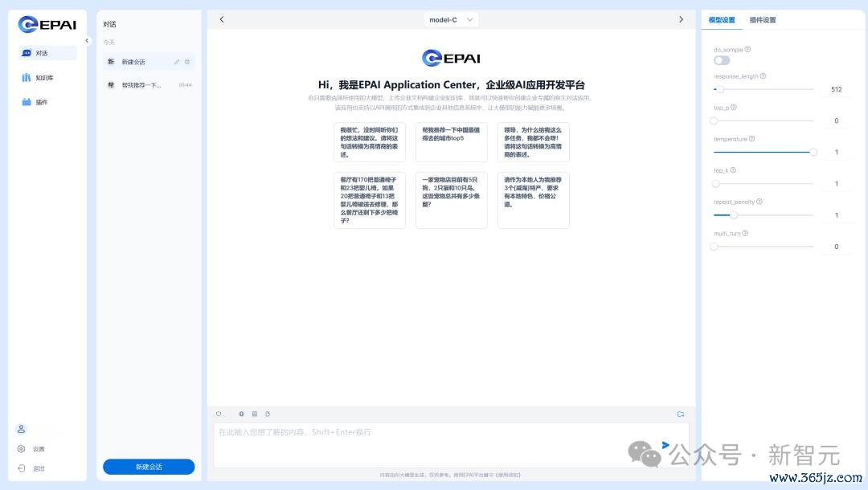The image size is (868, 490).
Task: Click the blue 新建会话 button
Action: (x=149, y=467)
